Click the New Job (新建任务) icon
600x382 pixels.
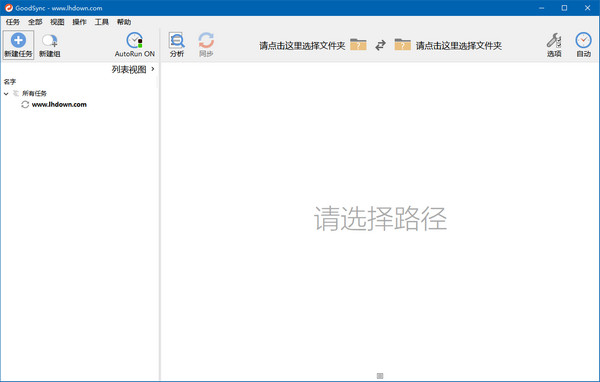pyautogui.click(x=18, y=41)
